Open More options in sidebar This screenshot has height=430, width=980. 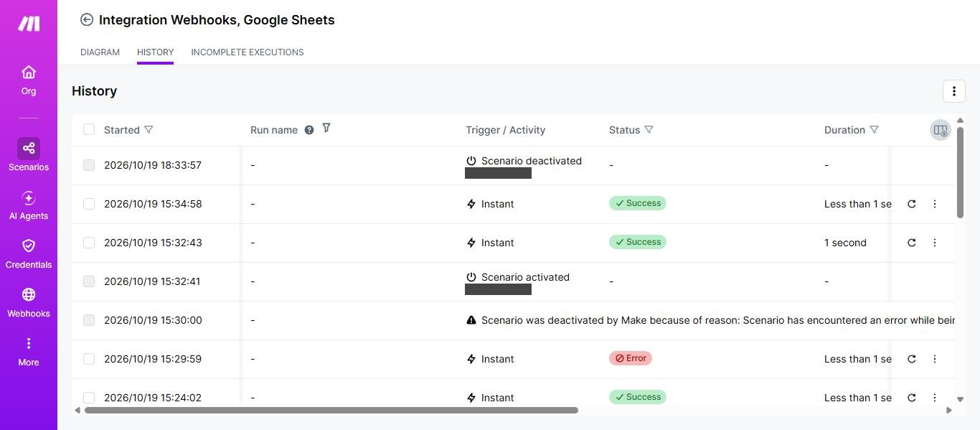point(29,352)
